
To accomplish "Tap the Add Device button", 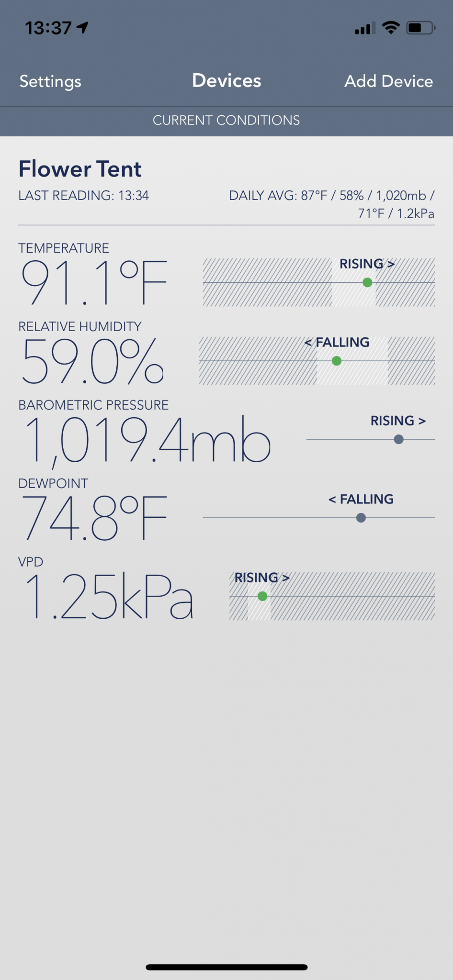I will [388, 81].
